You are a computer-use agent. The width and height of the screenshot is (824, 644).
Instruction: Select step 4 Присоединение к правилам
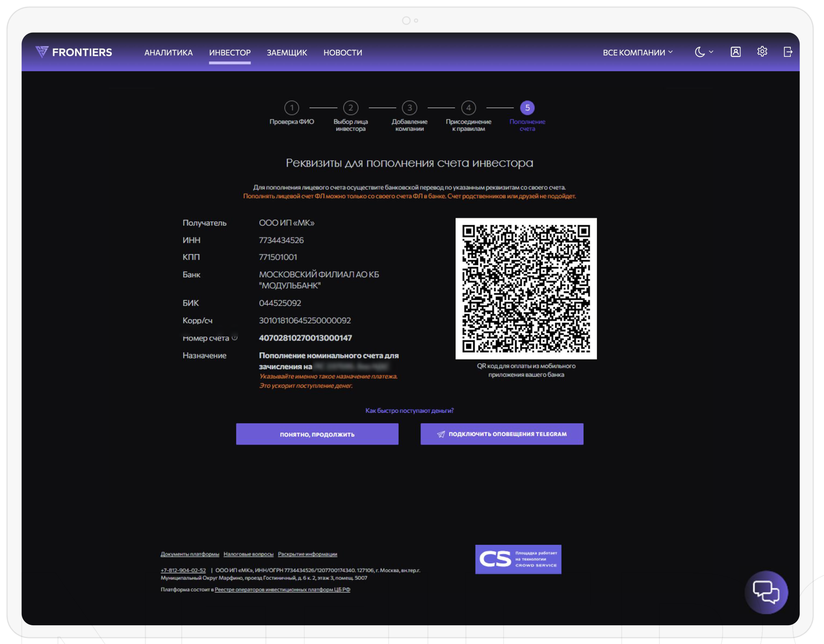[x=468, y=108]
